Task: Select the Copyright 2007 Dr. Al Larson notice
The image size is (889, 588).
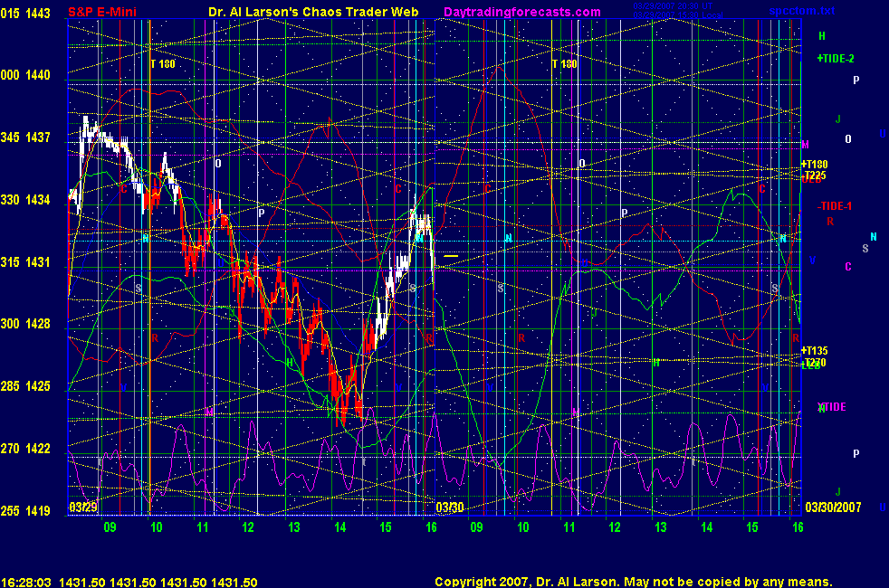Action: pyautogui.click(x=634, y=582)
